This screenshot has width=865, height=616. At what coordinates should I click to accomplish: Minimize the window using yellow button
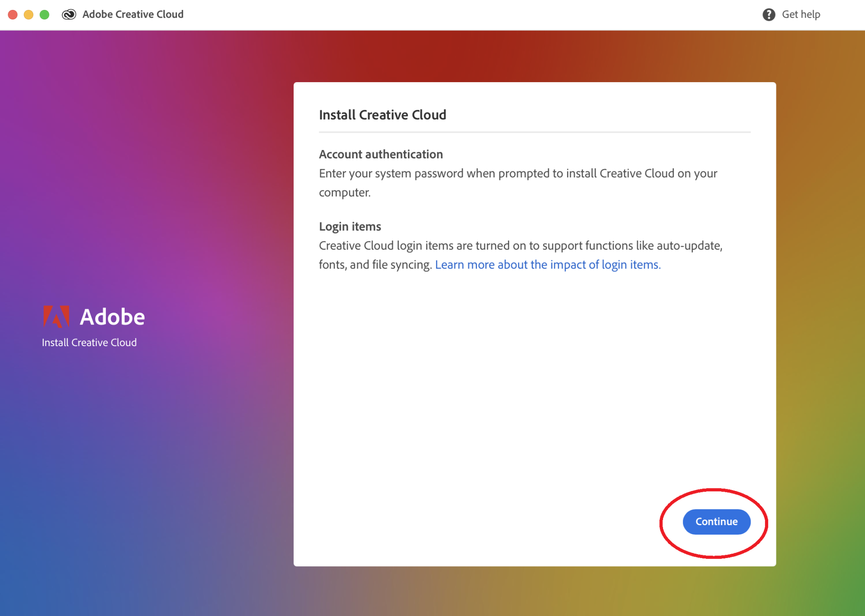pos(29,15)
